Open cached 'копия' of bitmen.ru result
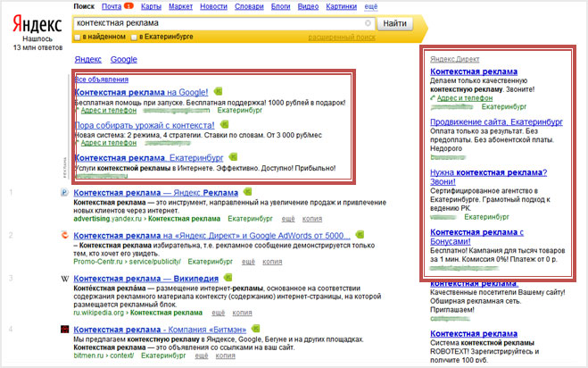This screenshot has height=368, width=588. [226, 355]
